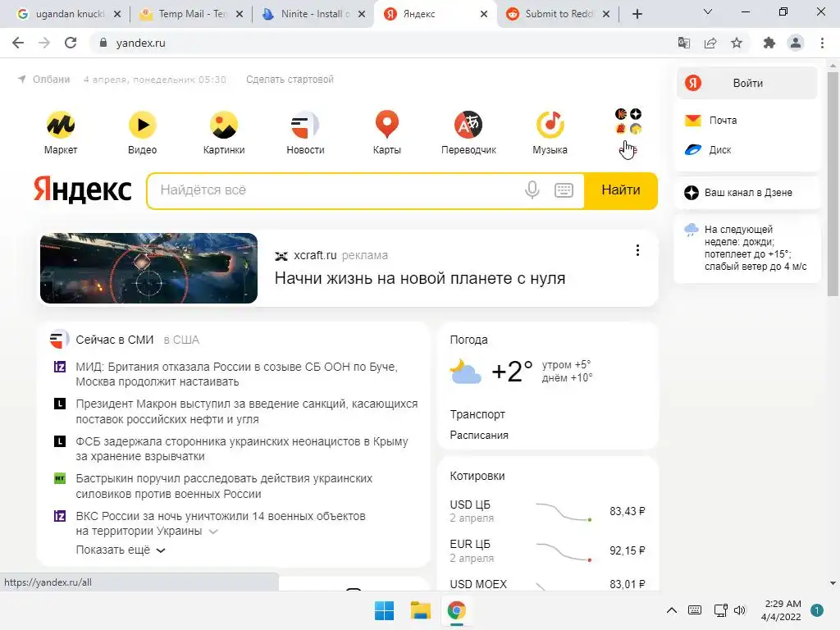Expand chevron after ВКС России headline

[x=213, y=532]
